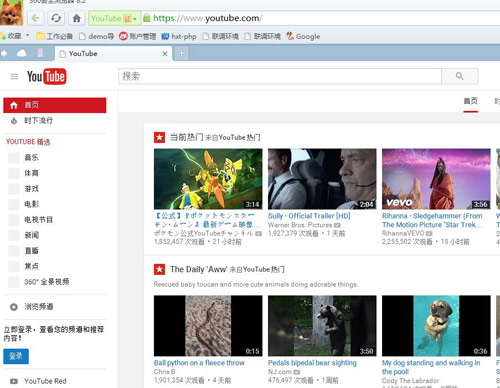
Task: Click the youtube.com address bar
Action: pyautogui.click(x=320, y=18)
